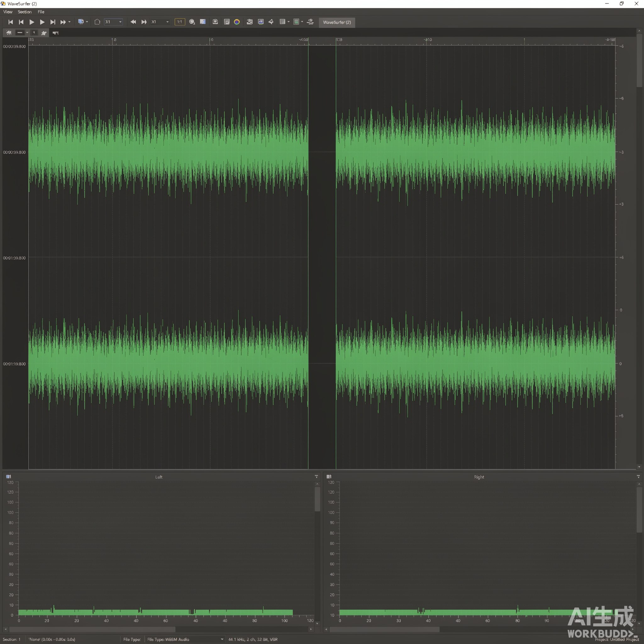Click the Right panel scroll-left arrow
Image resolution: width=644 pixels, height=644 pixels.
pos(326,629)
